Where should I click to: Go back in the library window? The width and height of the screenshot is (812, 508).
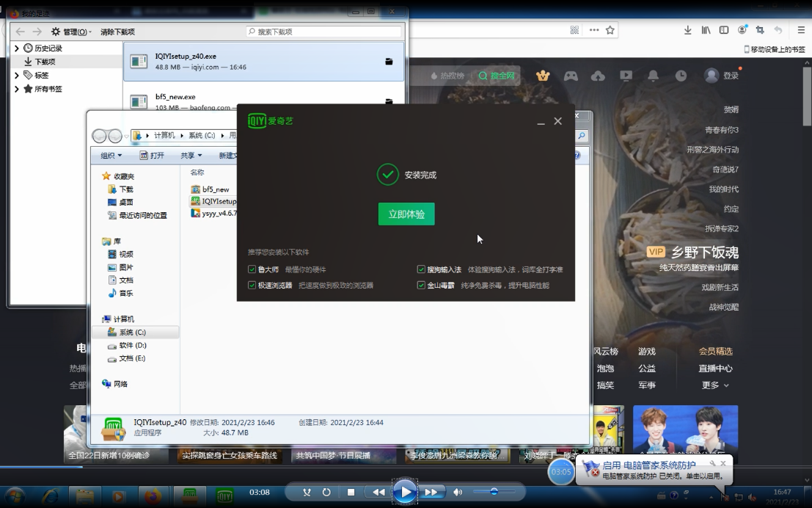21,32
